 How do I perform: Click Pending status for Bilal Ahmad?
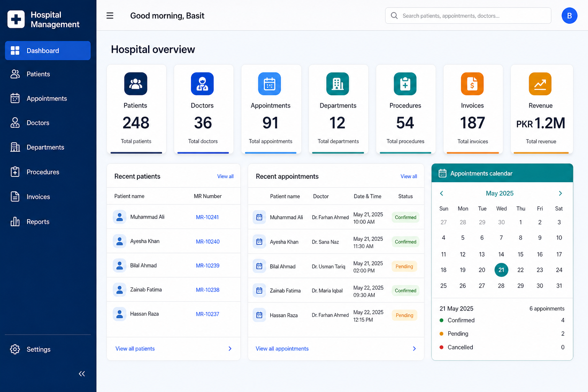pos(404,266)
